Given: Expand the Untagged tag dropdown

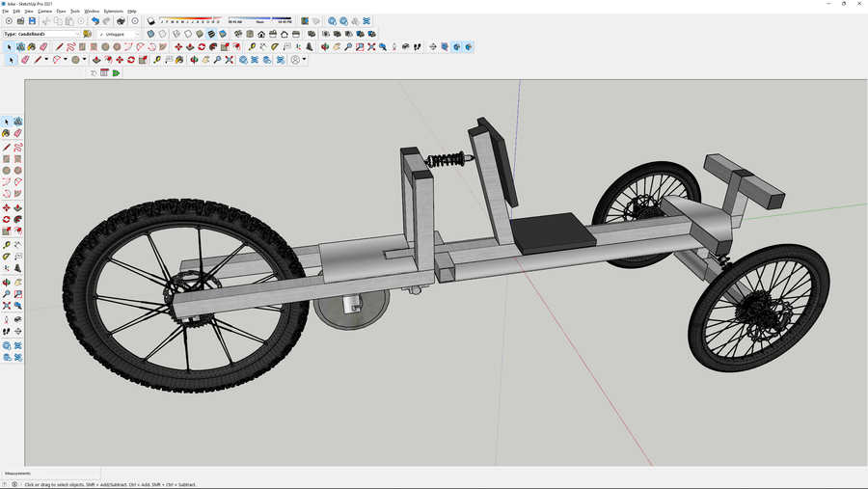Looking at the screenshot, I should tap(137, 34).
